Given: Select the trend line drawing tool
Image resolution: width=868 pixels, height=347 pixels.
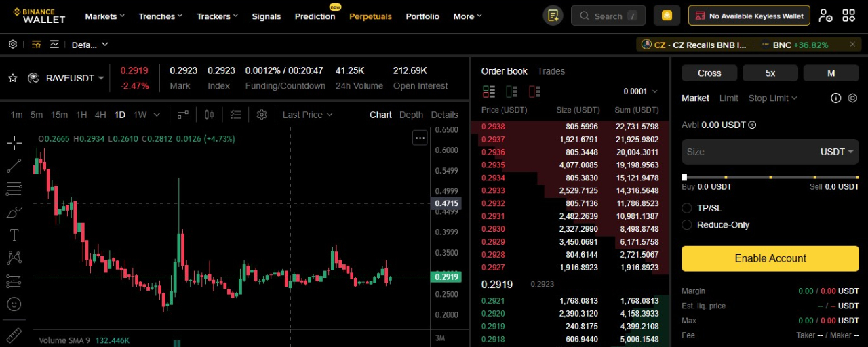Looking at the screenshot, I should coord(14,165).
